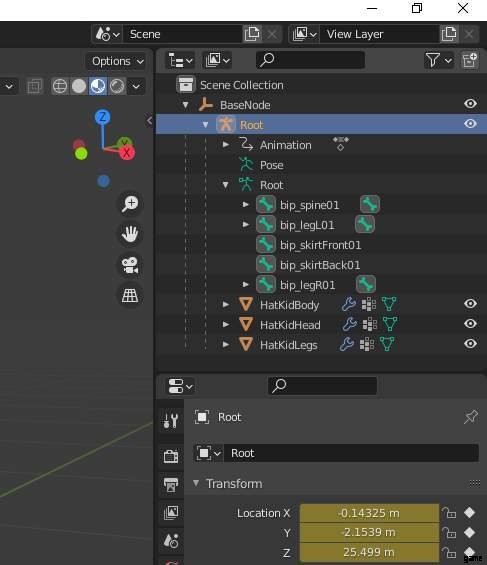
Task: Open the Tool properties tab
Action: tap(171, 420)
